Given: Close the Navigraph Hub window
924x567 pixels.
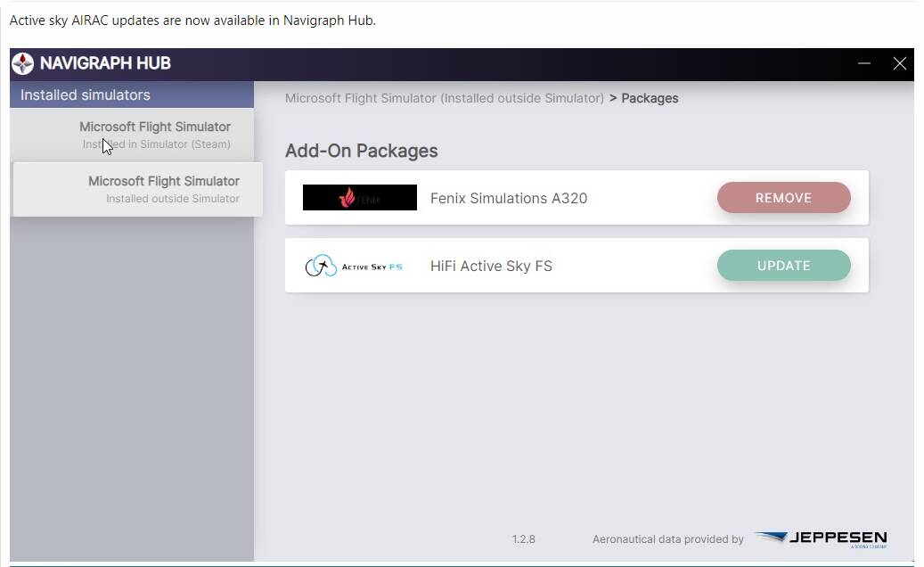Looking at the screenshot, I should 899,63.
